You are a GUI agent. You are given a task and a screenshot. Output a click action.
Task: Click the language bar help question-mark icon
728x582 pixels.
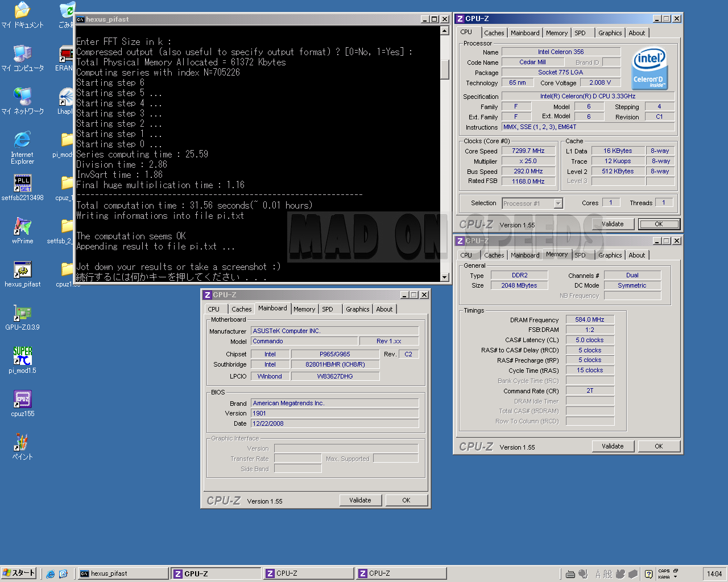[648, 574]
